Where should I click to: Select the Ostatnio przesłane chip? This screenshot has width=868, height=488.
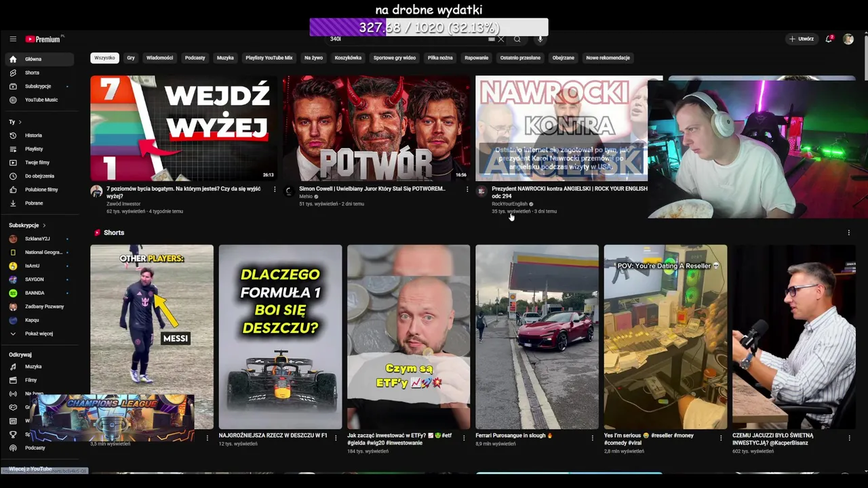(521, 58)
